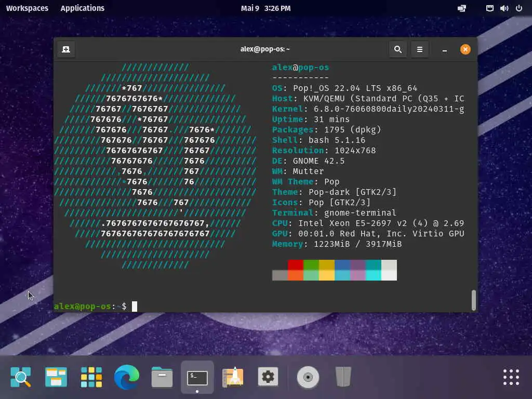Click the 'Uptime: 31 mins' line
This screenshot has width=532, height=399.
tap(311, 119)
